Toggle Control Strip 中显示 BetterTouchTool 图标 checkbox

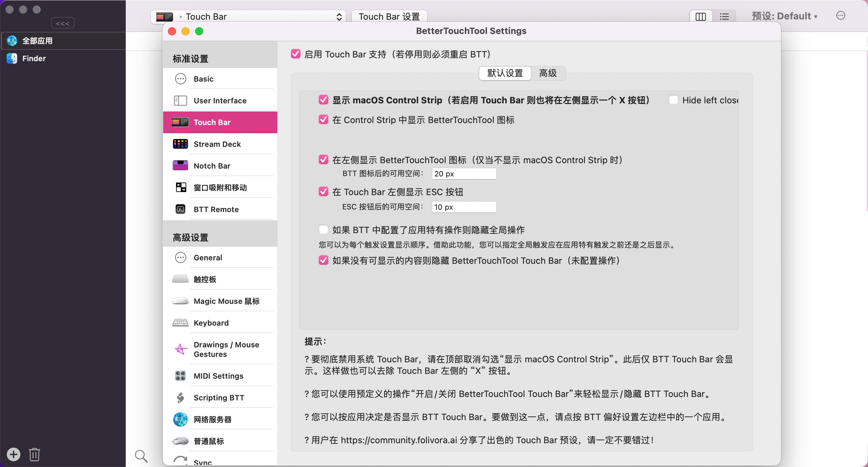coord(324,120)
